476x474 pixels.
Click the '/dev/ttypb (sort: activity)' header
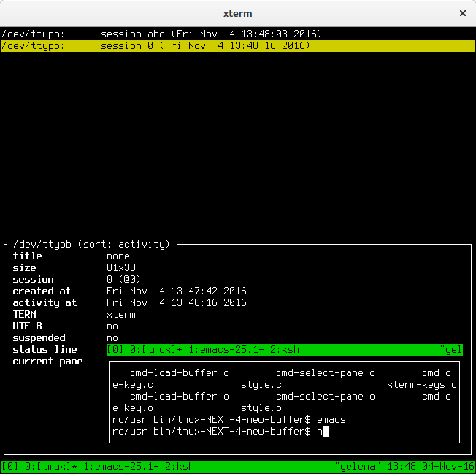(x=91, y=244)
